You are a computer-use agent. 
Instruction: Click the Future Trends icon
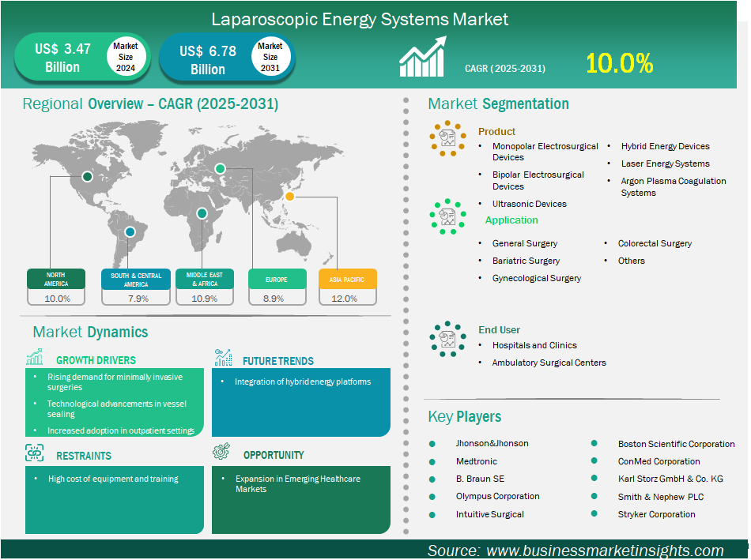(223, 358)
